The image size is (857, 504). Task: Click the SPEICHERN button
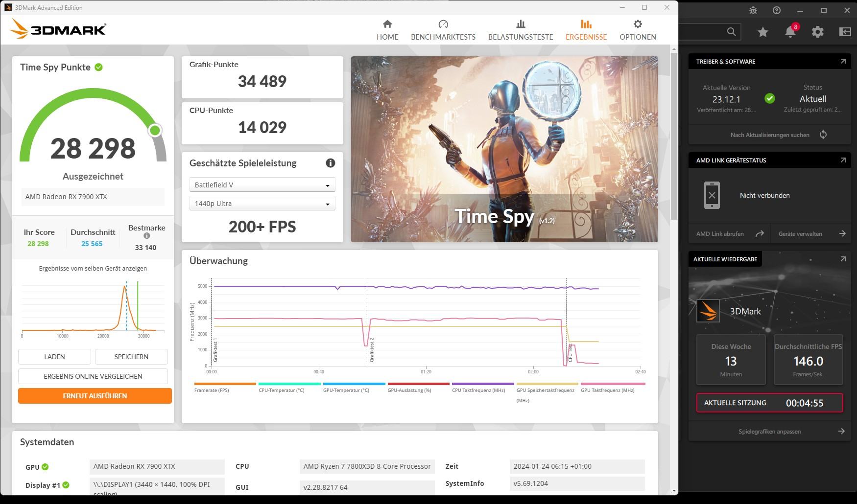(131, 357)
